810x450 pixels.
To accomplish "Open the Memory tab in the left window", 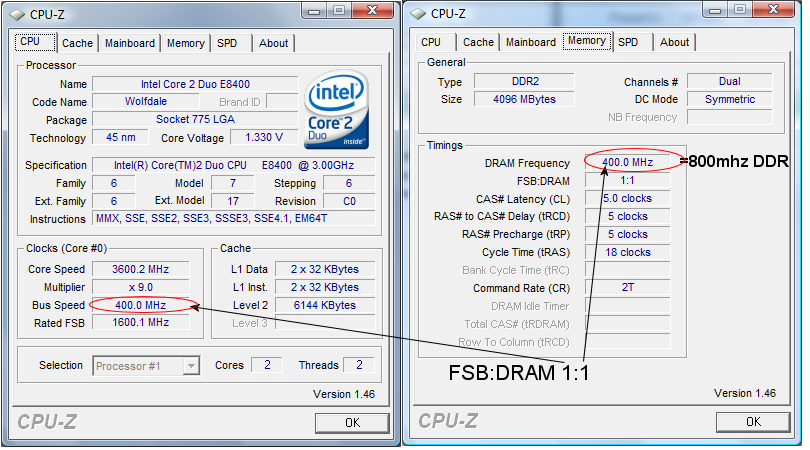I will pyautogui.click(x=186, y=43).
